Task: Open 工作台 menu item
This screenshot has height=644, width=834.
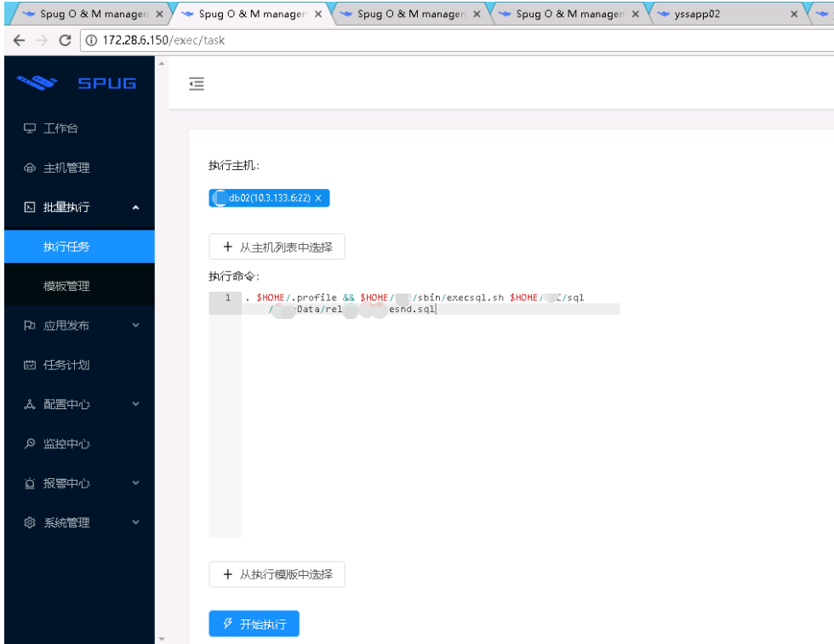Action: coord(79,128)
